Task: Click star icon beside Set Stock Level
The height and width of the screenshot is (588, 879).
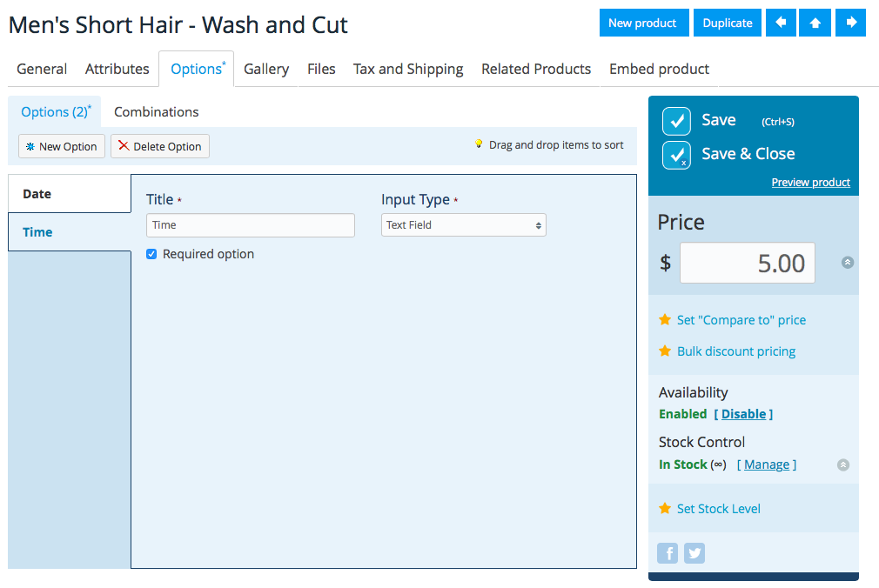Action: [665, 508]
